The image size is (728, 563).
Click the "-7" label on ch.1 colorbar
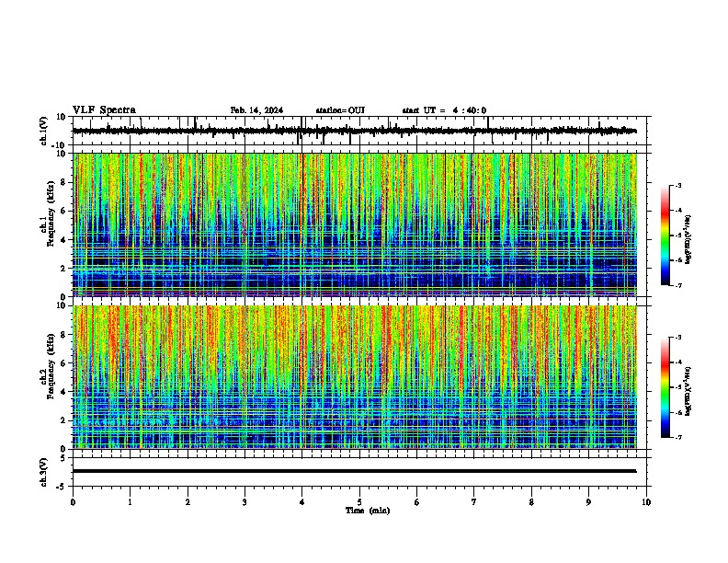[677, 285]
